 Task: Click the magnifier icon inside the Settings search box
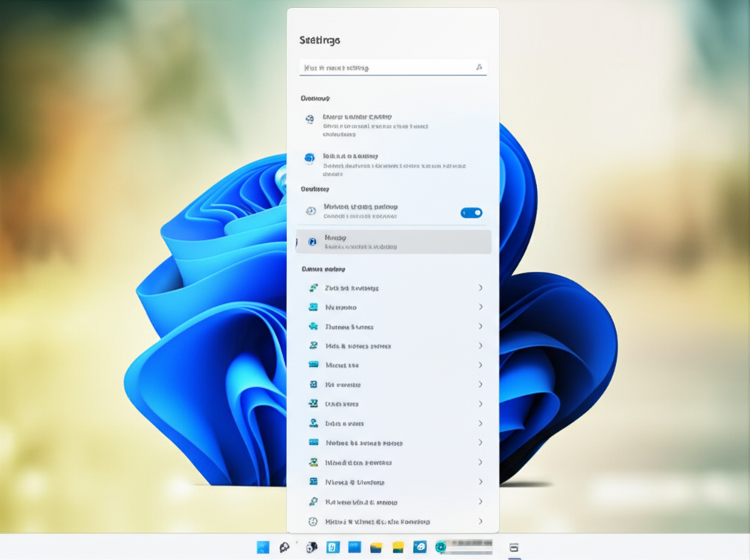[479, 67]
